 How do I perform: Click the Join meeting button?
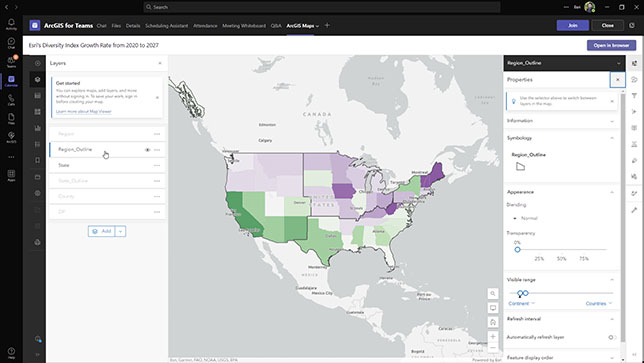coord(573,25)
